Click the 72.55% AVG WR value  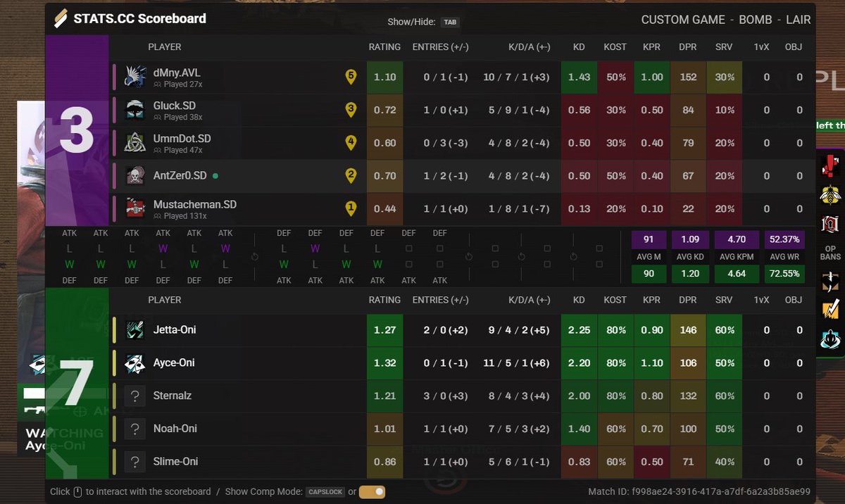tap(784, 273)
